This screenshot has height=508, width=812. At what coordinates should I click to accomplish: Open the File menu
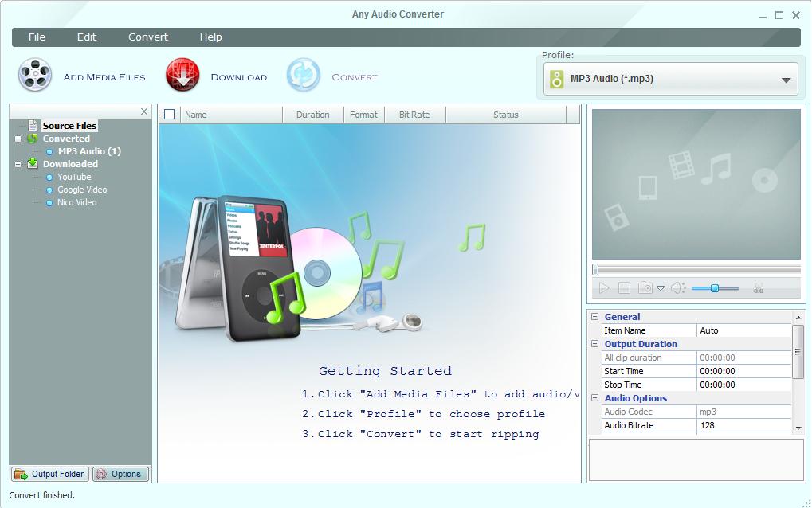[x=37, y=37]
